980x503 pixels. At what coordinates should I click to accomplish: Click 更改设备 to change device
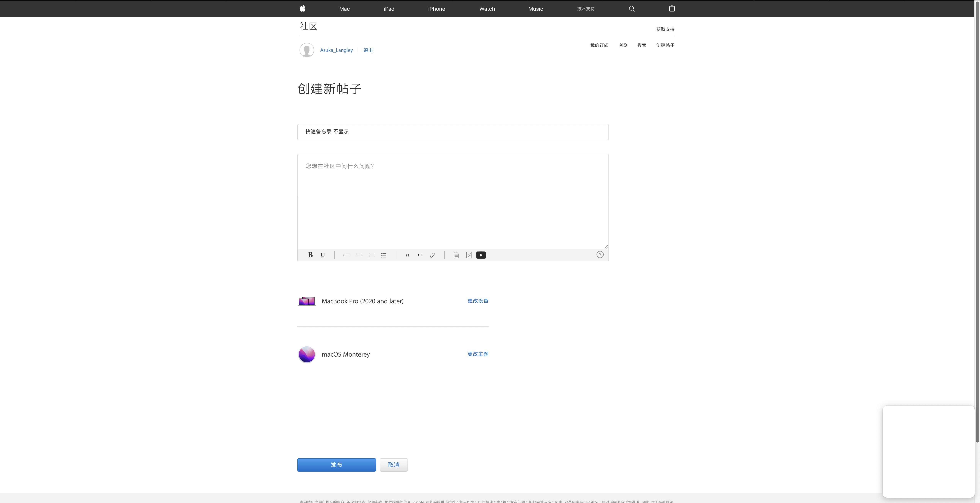(x=478, y=300)
